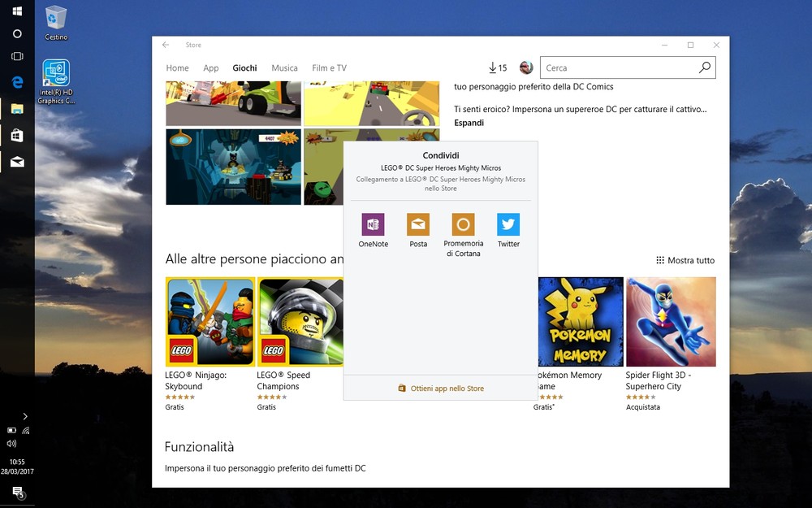This screenshot has width=812, height=508.
Task: Select Intel HD Graphics desktop shortcut
Action: (x=56, y=82)
